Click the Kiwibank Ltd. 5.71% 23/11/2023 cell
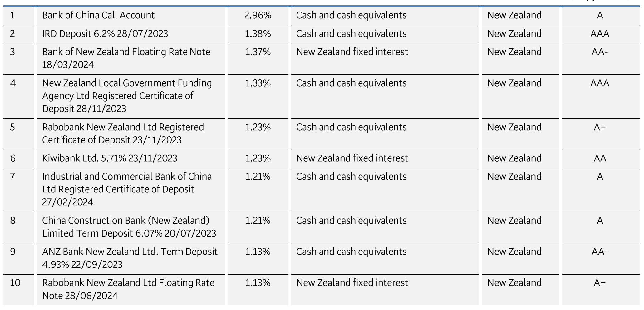This screenshot has height=310, width=644. point(110,158)
